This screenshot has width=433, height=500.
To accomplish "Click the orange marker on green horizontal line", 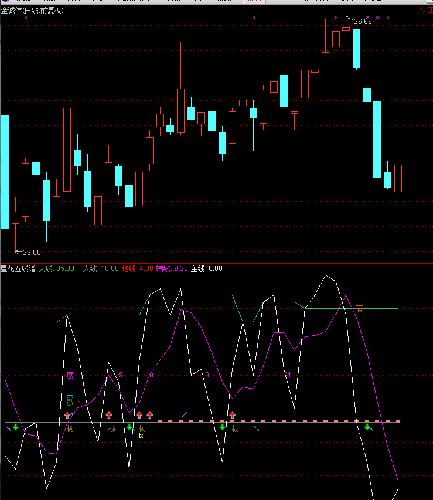I will (x=360, y=308).
